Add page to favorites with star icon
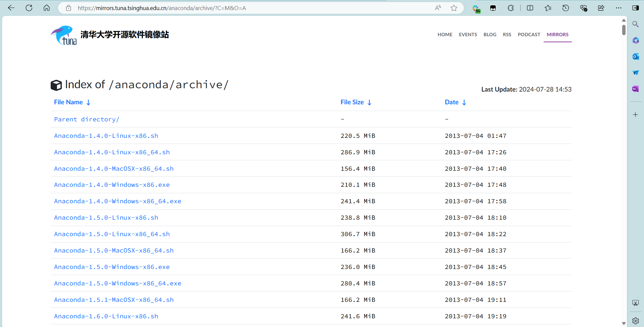 pos(454,8)
